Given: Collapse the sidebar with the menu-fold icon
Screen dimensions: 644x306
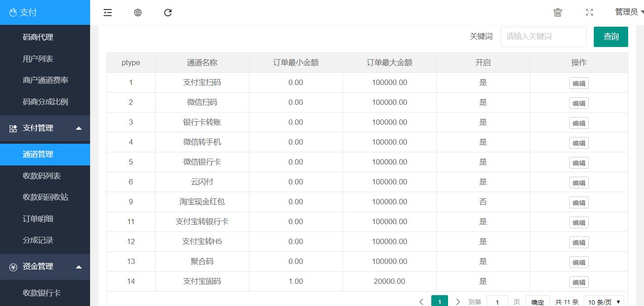Looking at the screenshot, I should point(108,13).
